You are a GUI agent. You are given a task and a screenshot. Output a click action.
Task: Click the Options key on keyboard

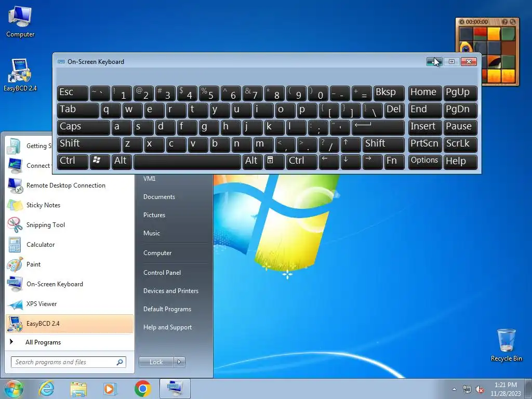click(425, 161)
